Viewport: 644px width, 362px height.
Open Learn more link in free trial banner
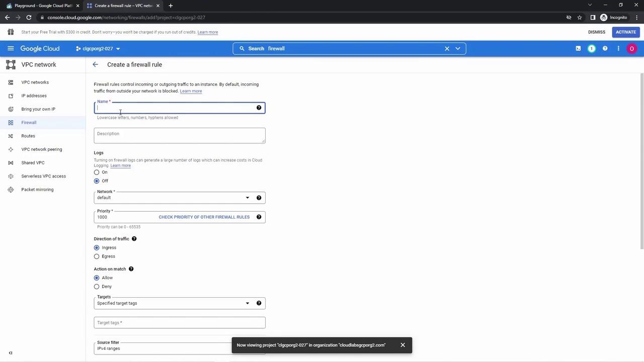tap(208, 32)
